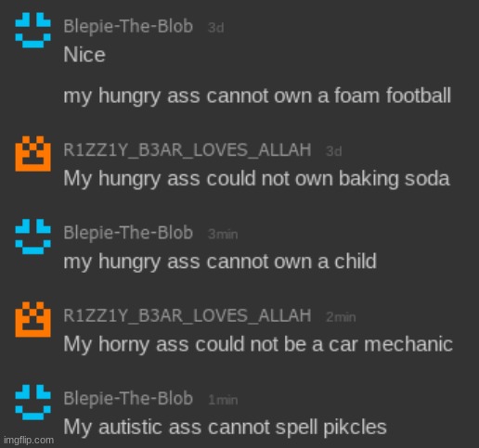Open the R1ZZ1Y_B3AR_LOVES_ALLAH username posted 2min ago
The width and height of the screenshot is (479, 448).
(188, 315)
